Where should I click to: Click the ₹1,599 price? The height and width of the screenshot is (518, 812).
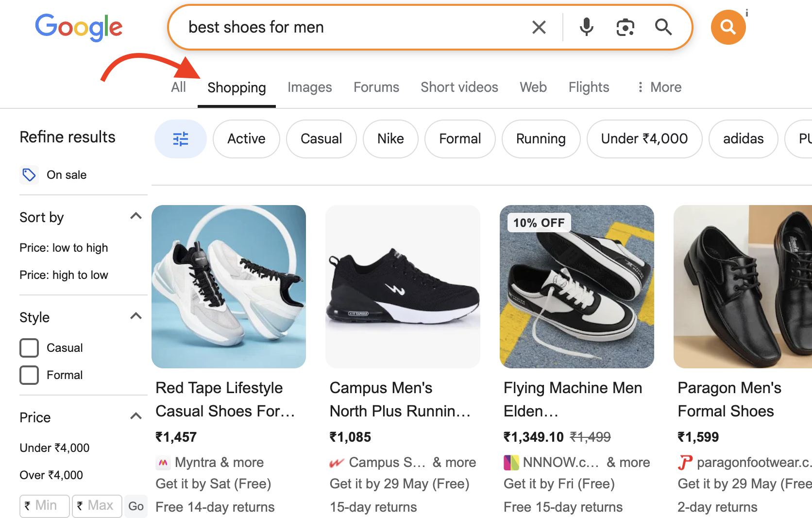[x=698, y=437]
